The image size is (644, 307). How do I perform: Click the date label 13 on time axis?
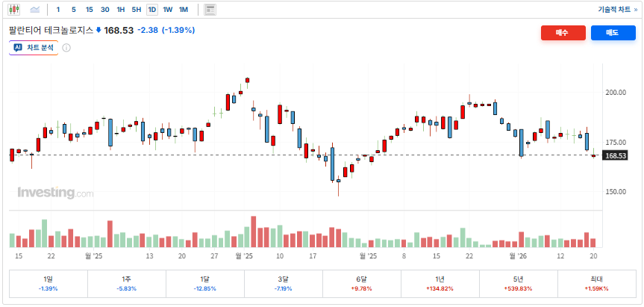[x=149, y=255]
